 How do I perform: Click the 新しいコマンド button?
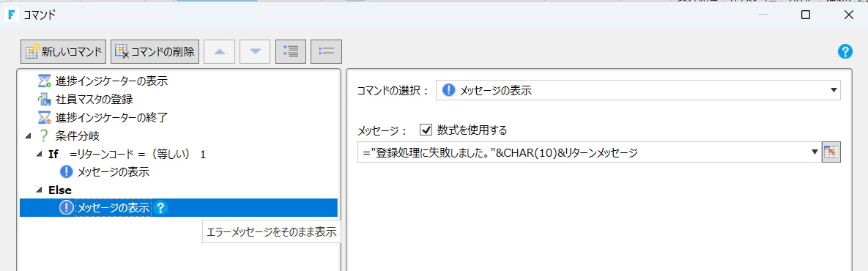click(x=64, y=52)
